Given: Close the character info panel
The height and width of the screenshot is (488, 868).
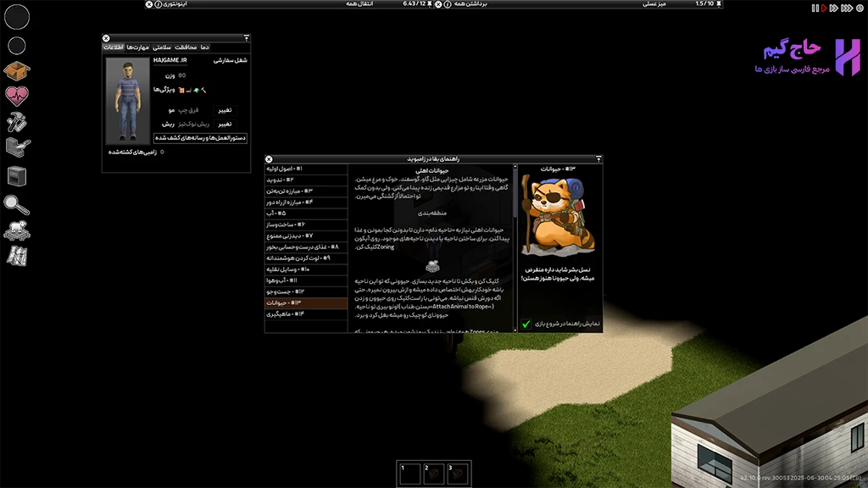Looking at the screenshot, I should click(106, 38).
